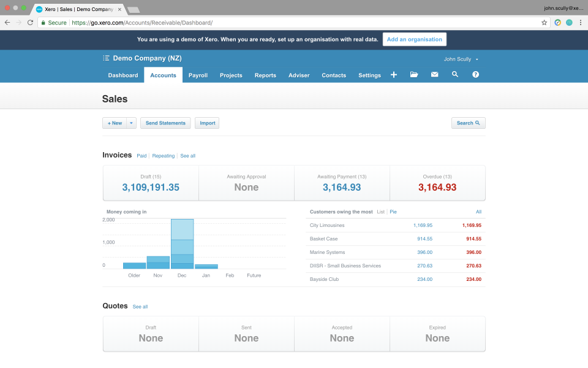Viewport: 588px width, 368px height.
Task: Switch customers owing view to List
Action: [381, 211]
